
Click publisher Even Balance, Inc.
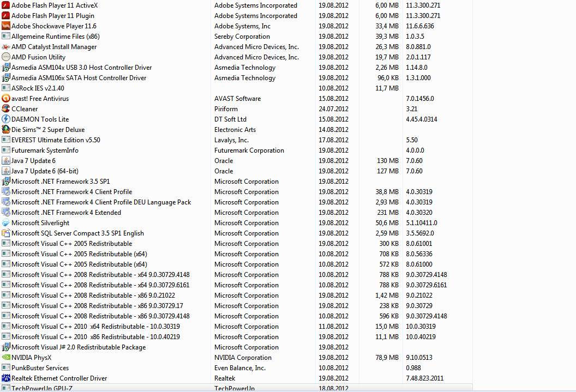pyautogui.click(x=240, y=367)
